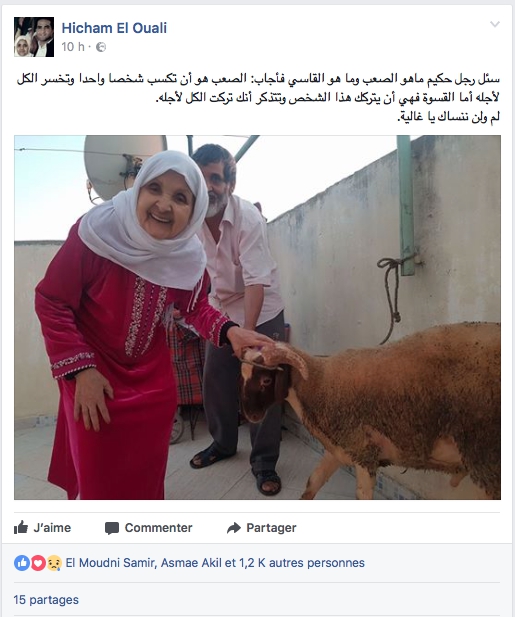View the 15 partages list
Image resolution: width=515 pixels, height=617 pixels.
46,600
